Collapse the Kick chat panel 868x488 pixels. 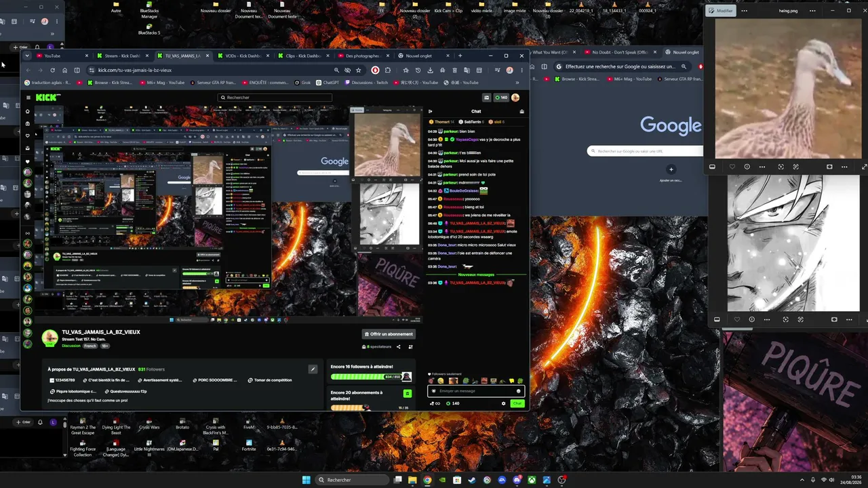pos(431,111)
